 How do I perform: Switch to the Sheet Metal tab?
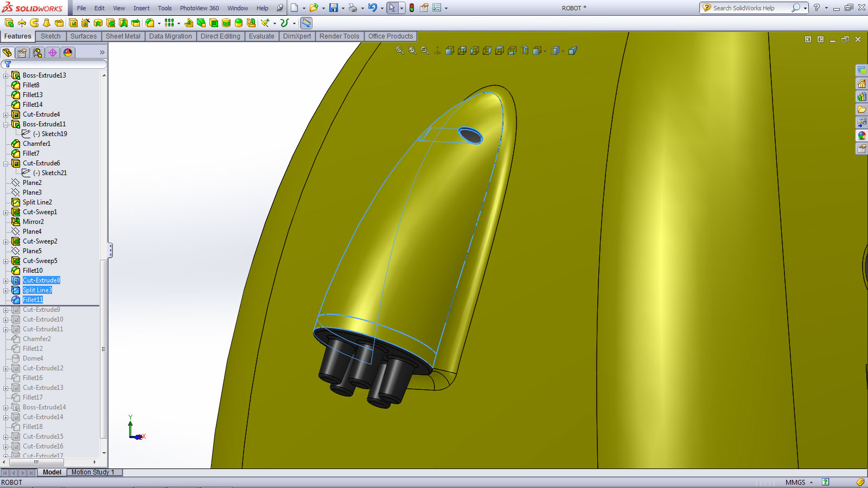click(x=123, y=36)
